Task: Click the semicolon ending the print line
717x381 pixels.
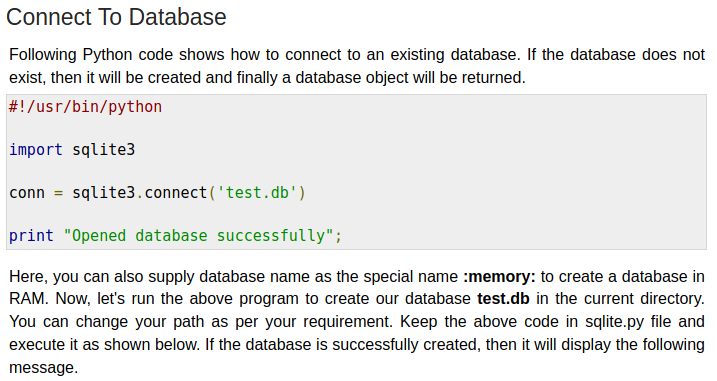Action: (338, 237)
